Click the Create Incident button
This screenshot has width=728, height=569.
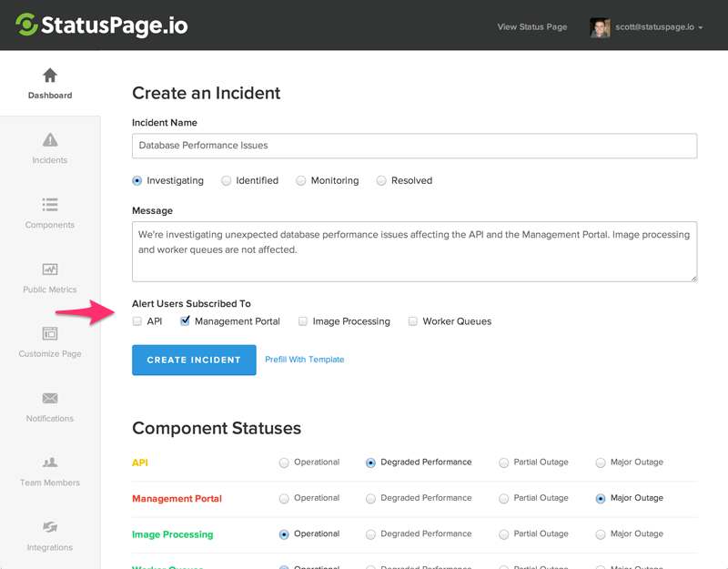point(194,360)
